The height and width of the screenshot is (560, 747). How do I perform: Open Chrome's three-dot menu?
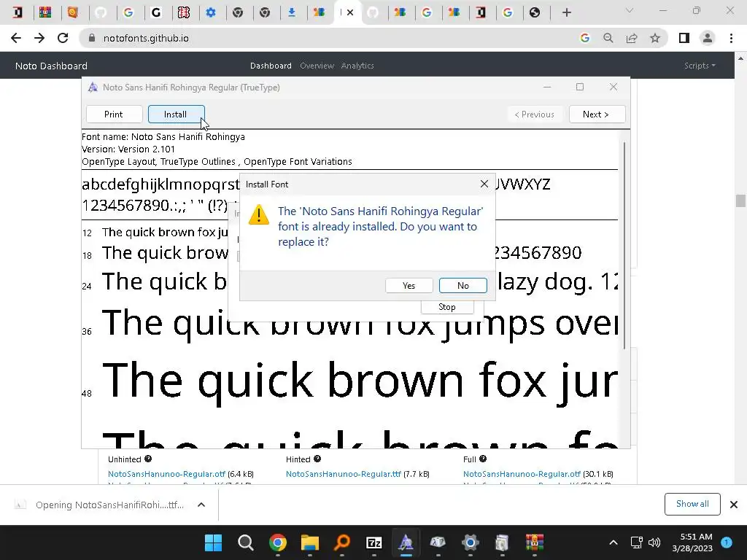click(731, 38)
